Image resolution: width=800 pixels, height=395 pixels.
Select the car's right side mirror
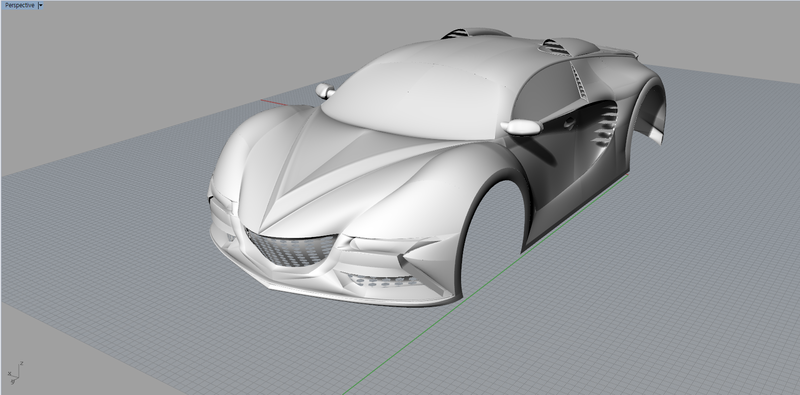tap(520, 127)
